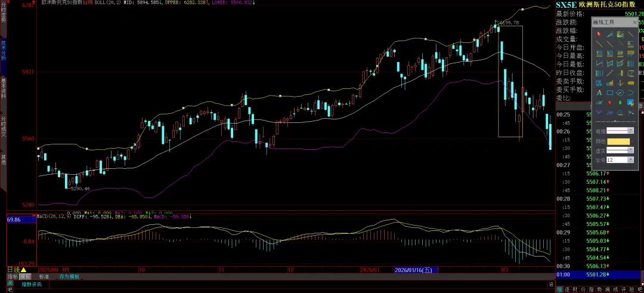Click the 69.86 MACD axis value

14,220
